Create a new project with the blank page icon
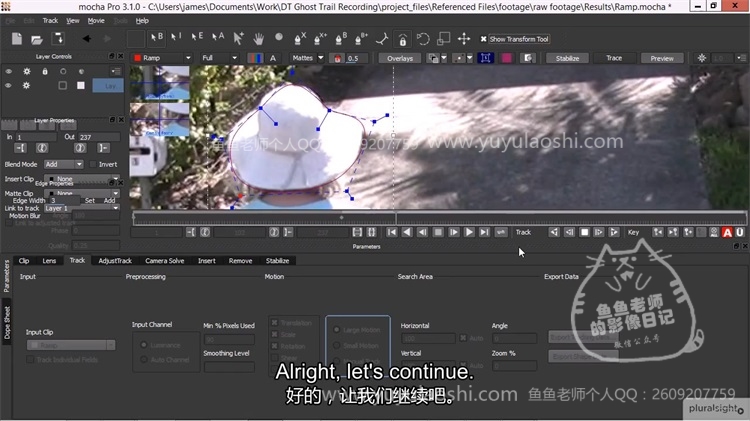Screen dimensions: 750x421 [17, 39]
